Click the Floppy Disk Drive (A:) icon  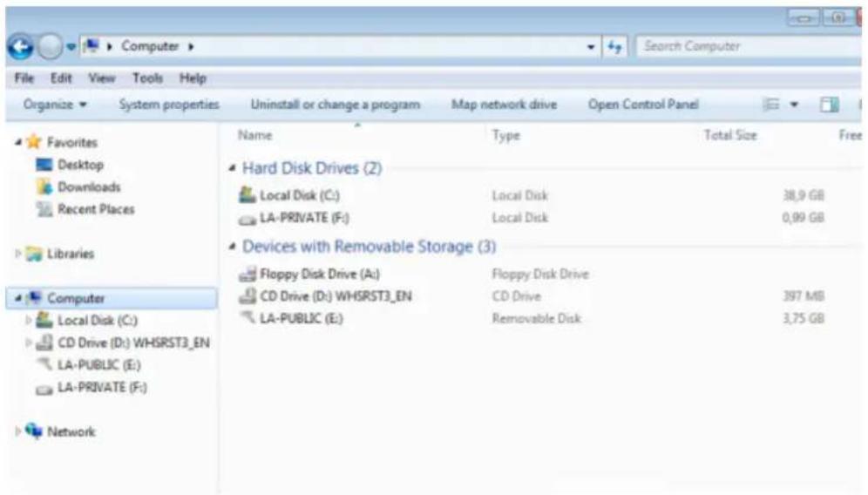(x=248, y=274)
